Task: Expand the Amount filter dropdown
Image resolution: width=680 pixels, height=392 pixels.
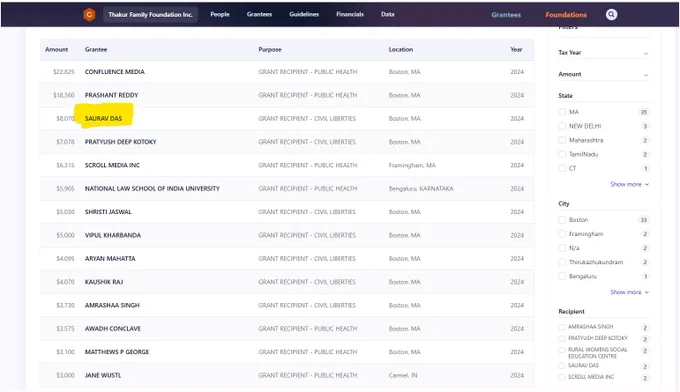Action: point(604,74)
